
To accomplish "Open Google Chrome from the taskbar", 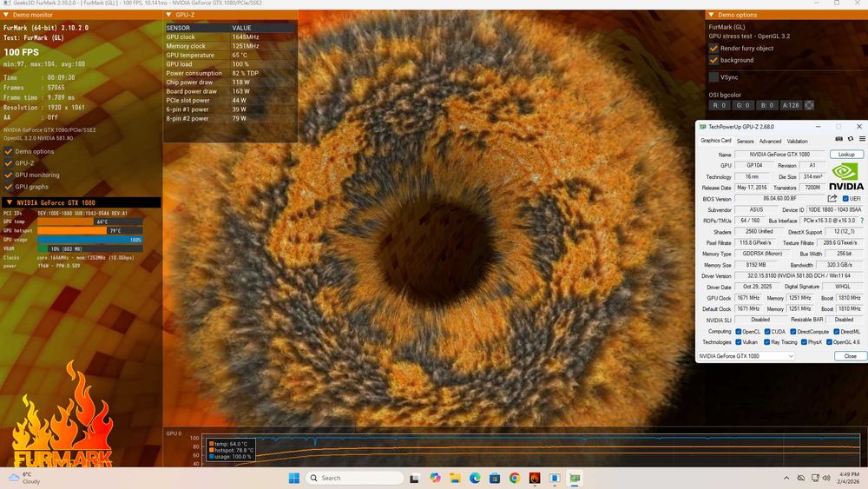I will [x=515, y=478].
